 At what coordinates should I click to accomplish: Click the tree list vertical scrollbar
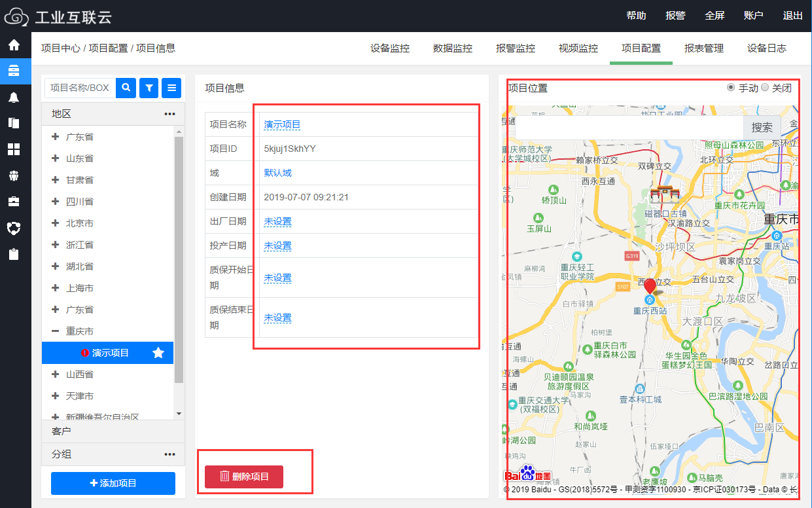179,260
